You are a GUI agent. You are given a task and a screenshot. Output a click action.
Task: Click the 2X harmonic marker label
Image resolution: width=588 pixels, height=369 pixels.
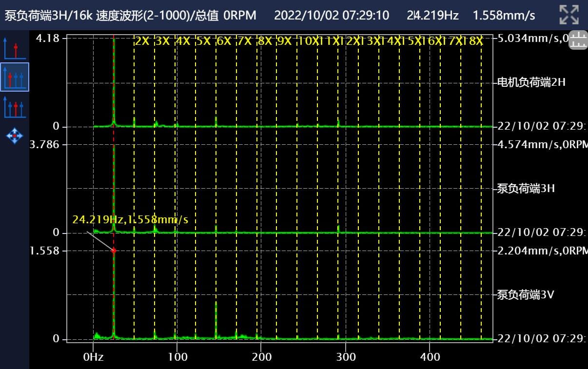click(142, 41)
